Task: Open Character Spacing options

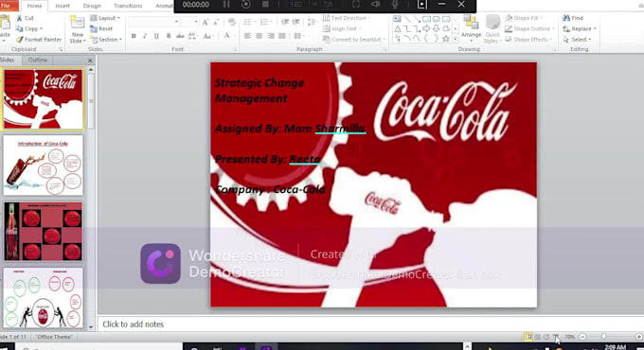Action: (192, 36)
